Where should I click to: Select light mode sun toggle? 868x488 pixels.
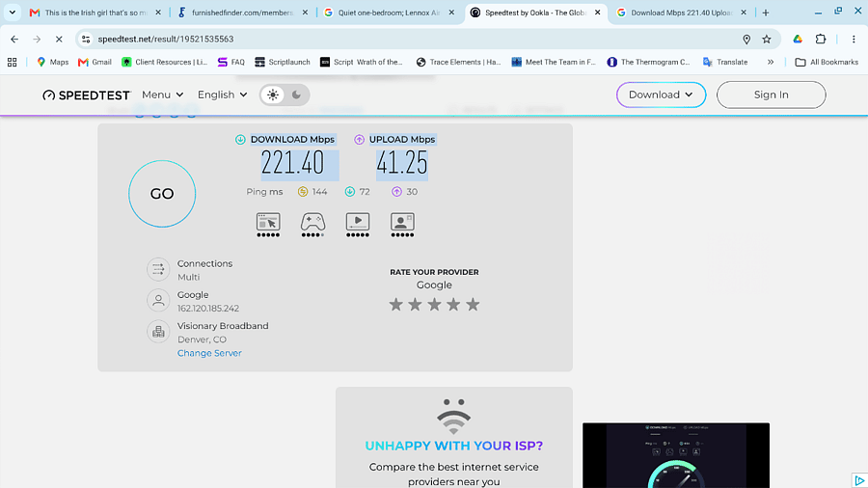click(x=273, y=95)
